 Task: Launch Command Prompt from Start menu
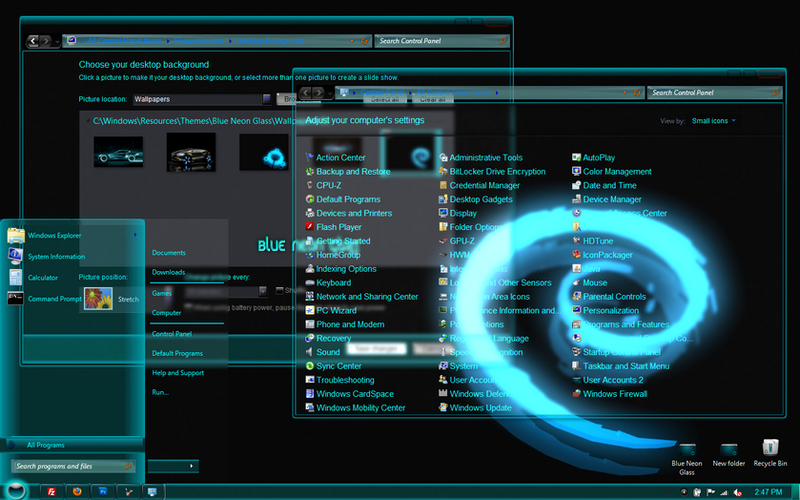(x=55, y=298)
